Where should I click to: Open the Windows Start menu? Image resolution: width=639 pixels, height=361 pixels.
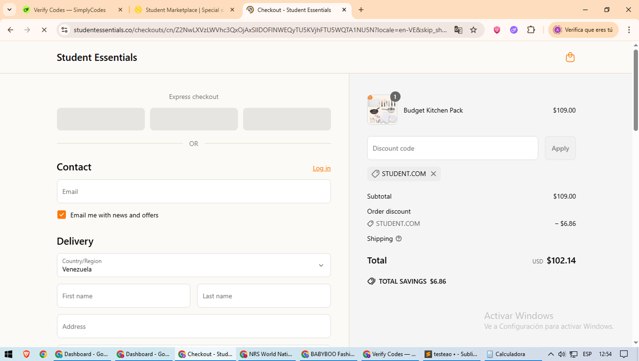(8, 354)
